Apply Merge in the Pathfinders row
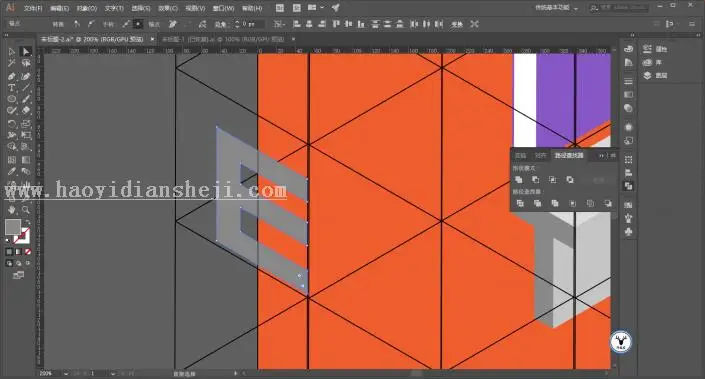This screenshot has height=379, width=705. (555, 204)
